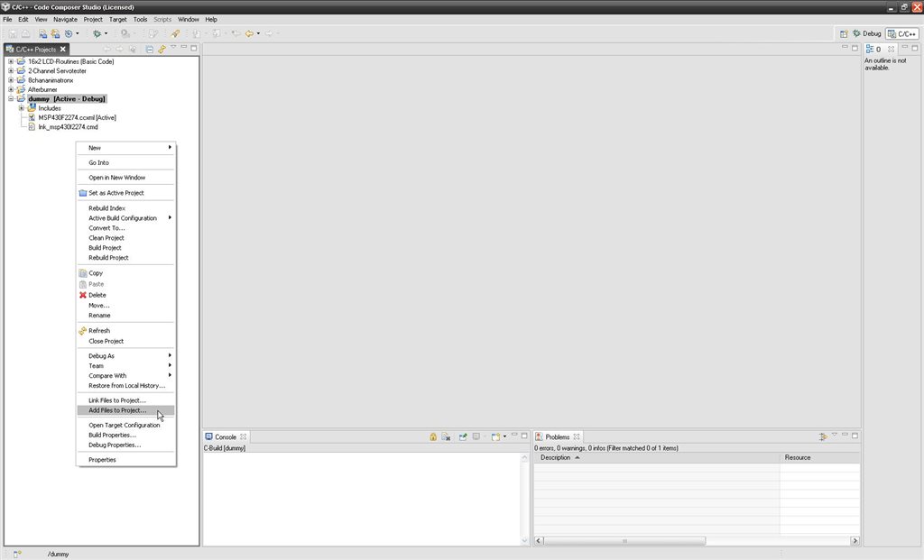Choose Add Files to Project… from context menu

pos(126,410)
